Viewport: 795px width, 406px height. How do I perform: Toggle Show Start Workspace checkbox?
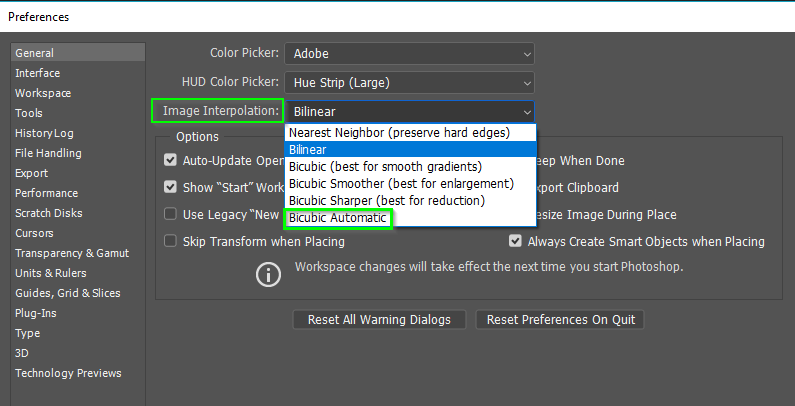pos(171,187)
